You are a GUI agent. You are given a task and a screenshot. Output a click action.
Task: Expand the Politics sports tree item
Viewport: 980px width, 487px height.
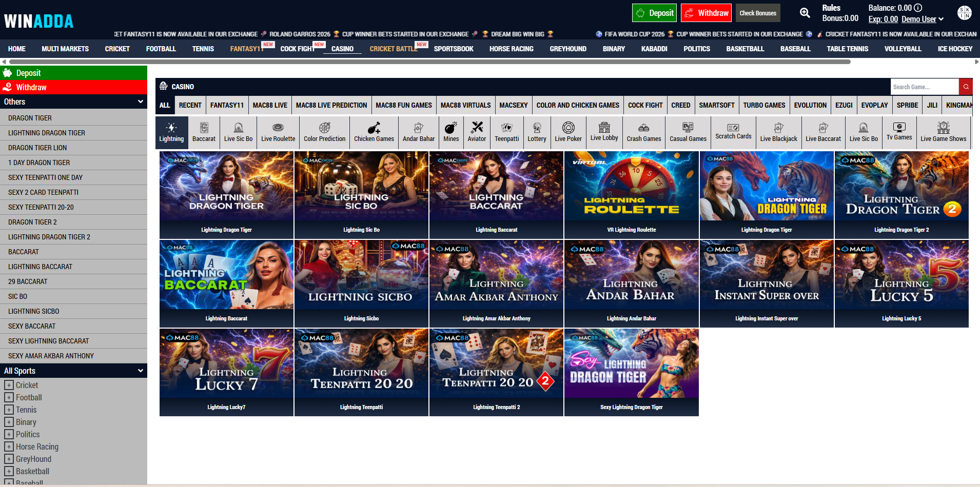[9, 434]
